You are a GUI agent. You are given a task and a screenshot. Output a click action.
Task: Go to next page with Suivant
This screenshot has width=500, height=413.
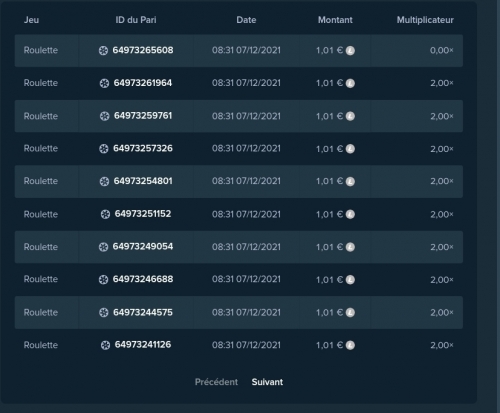[x=267, y=382]
